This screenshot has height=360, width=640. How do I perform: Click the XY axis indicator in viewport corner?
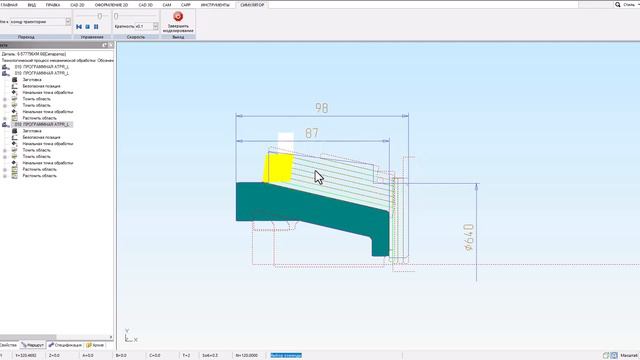(130, 336)
